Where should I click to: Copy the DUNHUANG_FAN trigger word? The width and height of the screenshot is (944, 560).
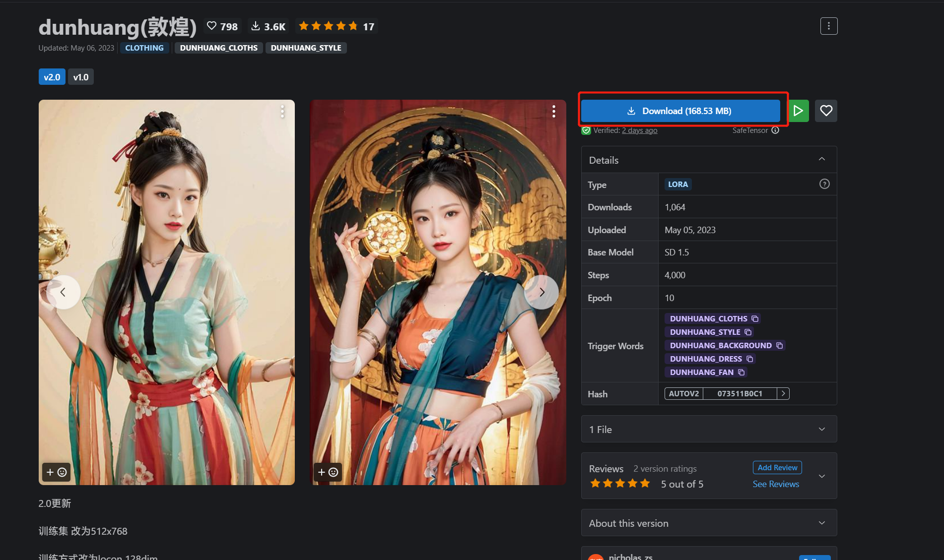tap(741, 372)
